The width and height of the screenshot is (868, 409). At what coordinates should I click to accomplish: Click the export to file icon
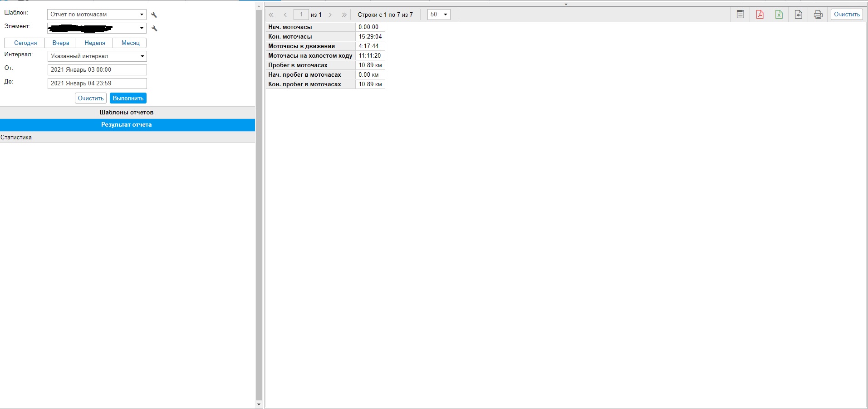(799, 15)
